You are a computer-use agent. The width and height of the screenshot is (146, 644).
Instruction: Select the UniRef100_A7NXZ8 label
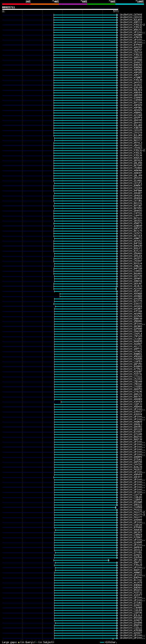coord(131,37)
